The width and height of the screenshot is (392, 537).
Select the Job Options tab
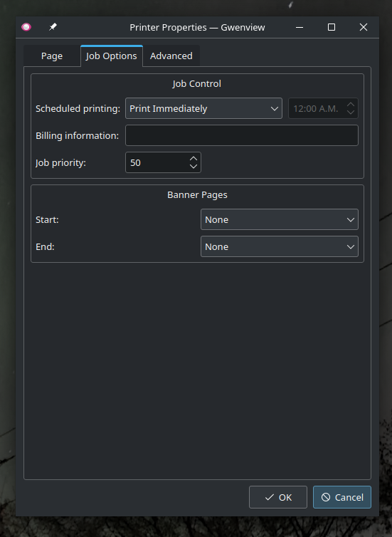[112, 56]
